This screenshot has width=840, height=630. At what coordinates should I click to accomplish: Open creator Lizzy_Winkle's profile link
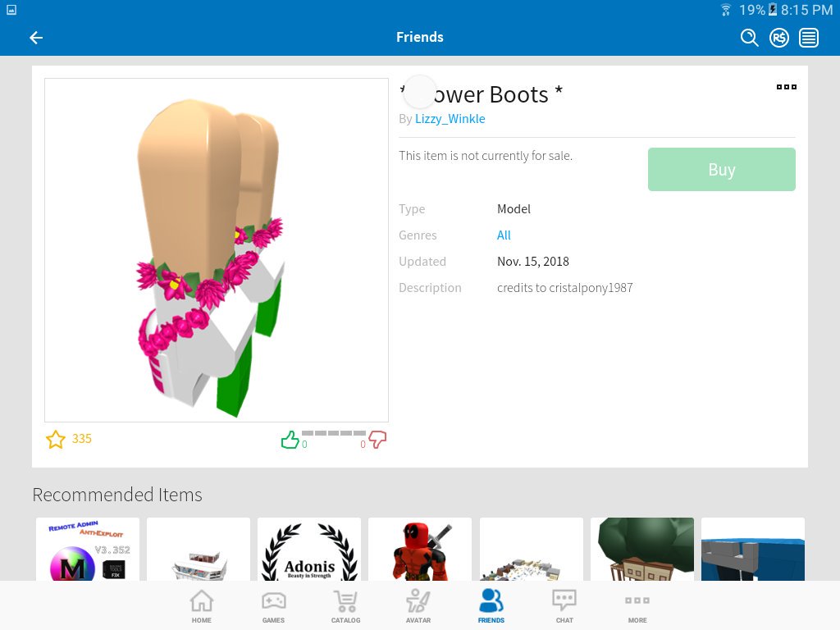coord(450,119)
